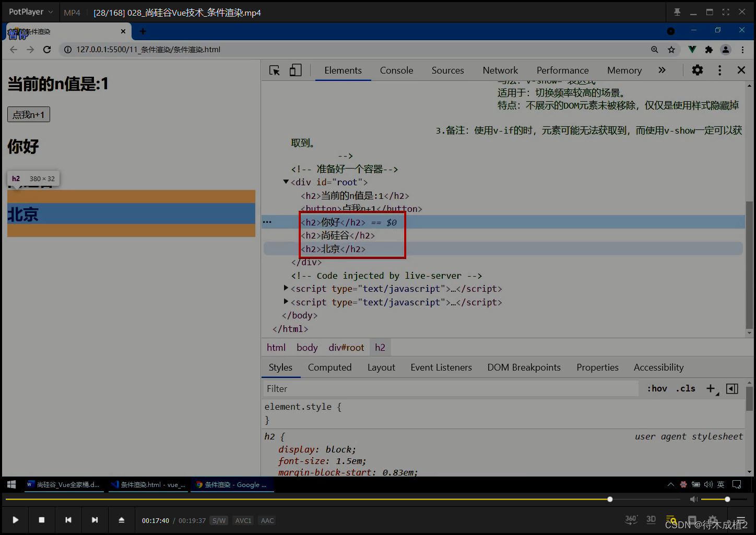756x535 pixels.
Task: Open the zoom indicator in address bar
Action: (654, 50)
